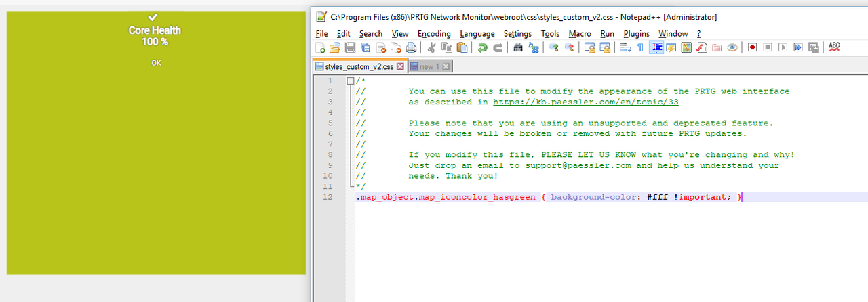This screenshot has width=868, height=302.
Task: Paste with the clipboard toolbar icon
Action: [x=462, y=47]
